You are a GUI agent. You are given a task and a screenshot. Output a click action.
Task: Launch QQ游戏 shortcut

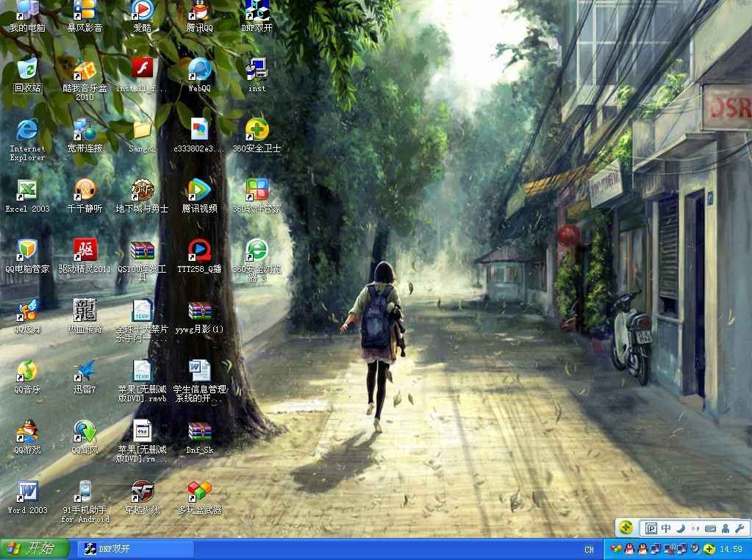(x=27, y=437)
